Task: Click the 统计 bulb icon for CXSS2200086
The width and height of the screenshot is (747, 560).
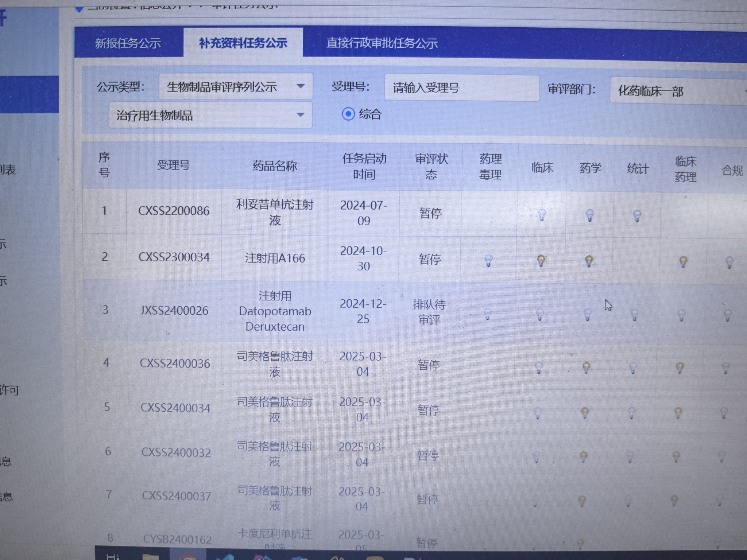Action: coord(637,216)
